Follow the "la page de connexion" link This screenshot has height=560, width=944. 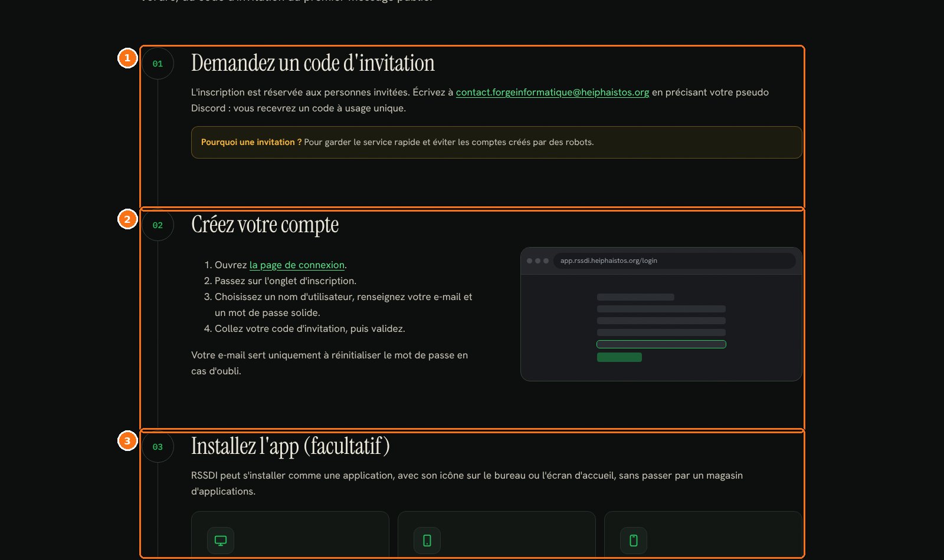(x=297, y=265)
